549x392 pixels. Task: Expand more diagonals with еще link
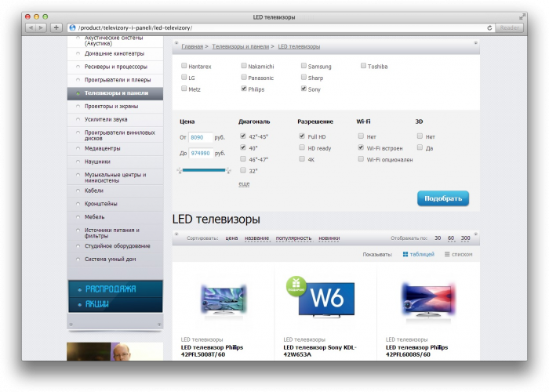(x=244, y=183)
